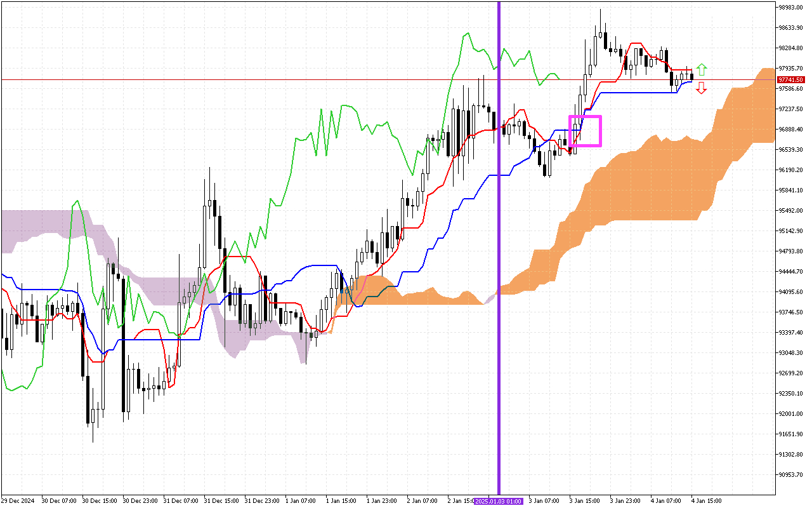The image size is (812, 508).
Task: Click price level 91302.80 on the scale
Action: (790, 455)
